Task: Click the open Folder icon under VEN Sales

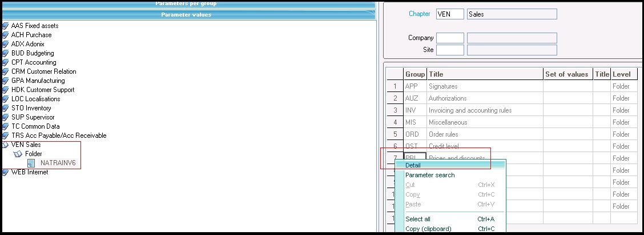Action: coord(17,154)
